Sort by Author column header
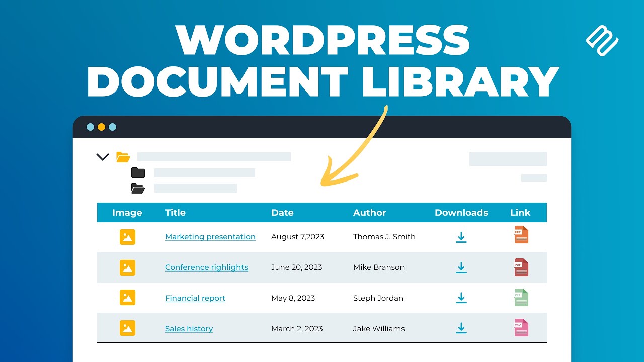Image resolution: width=644 pixels, height=362 pixels. pos(370,213)
